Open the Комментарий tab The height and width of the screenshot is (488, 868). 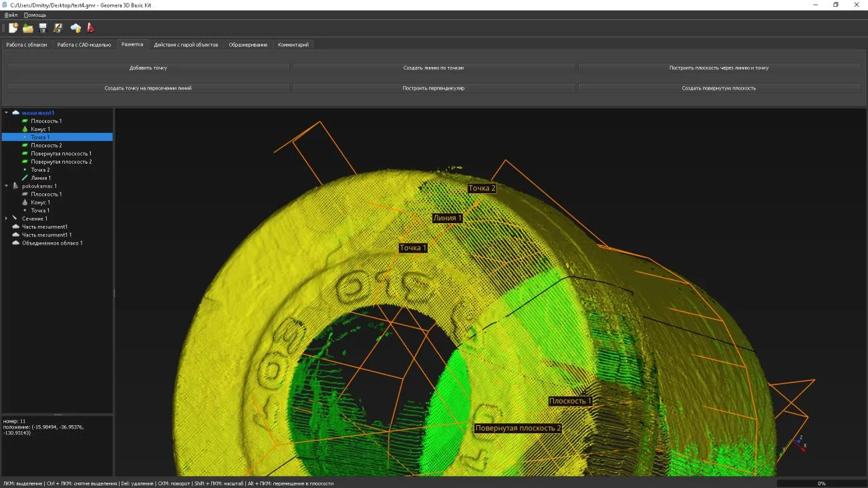(x=293, y=45)
